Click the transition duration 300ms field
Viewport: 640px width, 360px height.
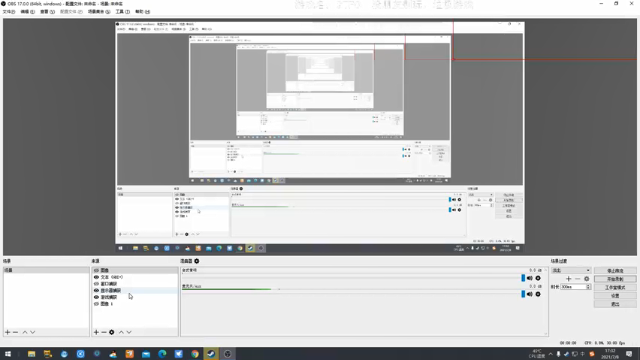pyautogui.click(x=573, y=287)
